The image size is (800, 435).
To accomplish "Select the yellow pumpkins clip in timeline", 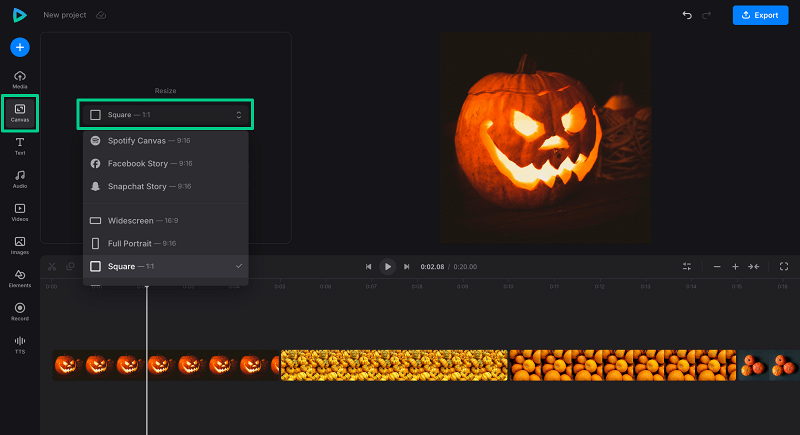I will pyautogui.click(x=395, y=365).
